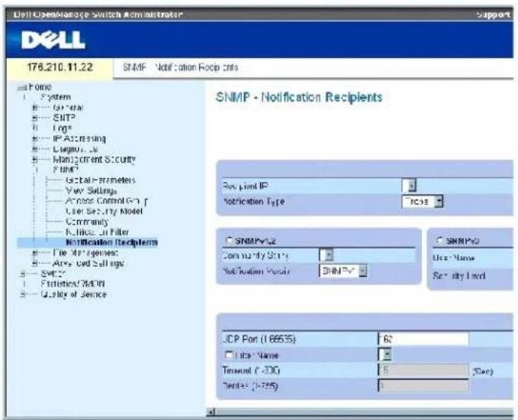Open Statistics/RMON tree item
Screen dimensions: 518x420
point(72,284)
